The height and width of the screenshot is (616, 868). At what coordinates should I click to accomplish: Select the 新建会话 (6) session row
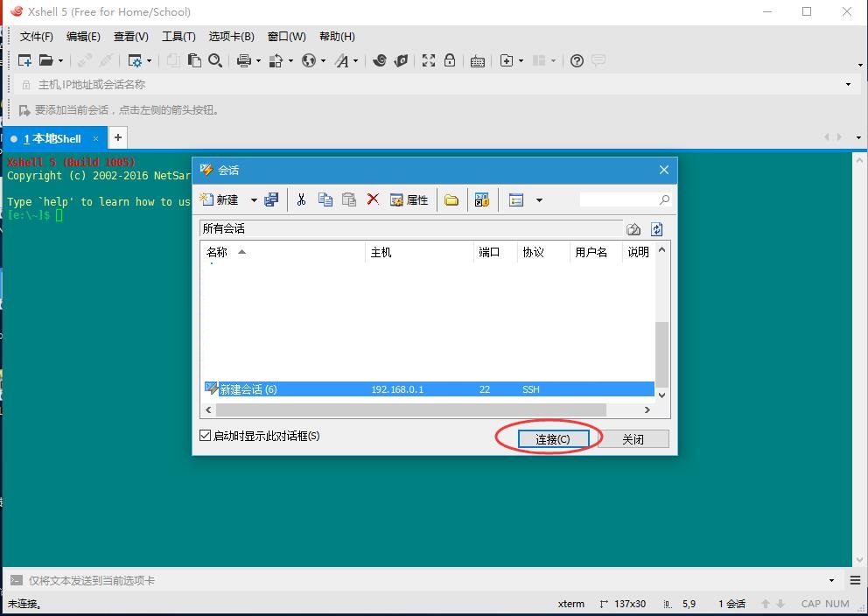[x=429, y=389]
